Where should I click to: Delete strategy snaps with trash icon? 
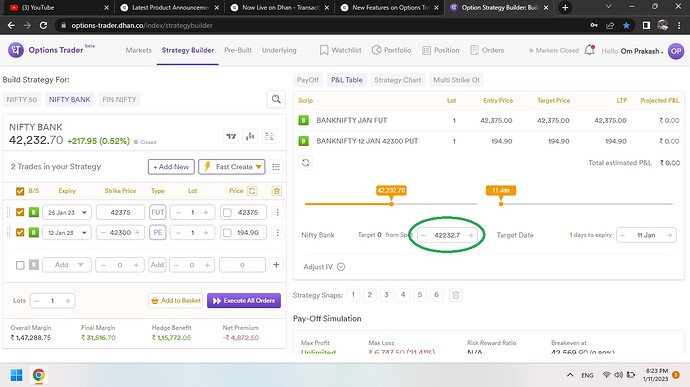455,295
